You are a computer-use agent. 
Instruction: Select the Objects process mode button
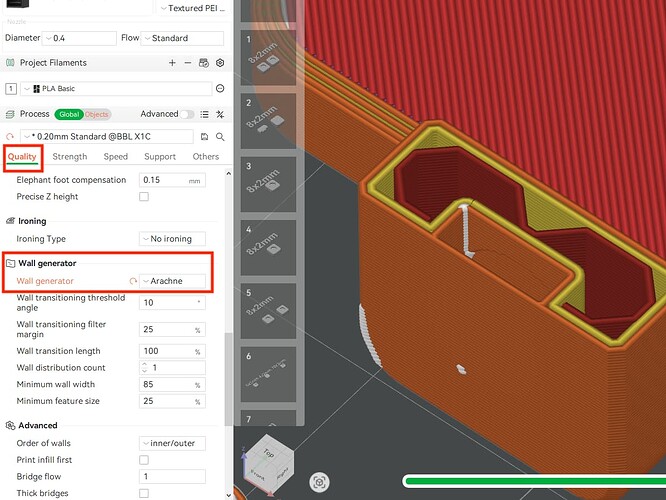[97, 114]
